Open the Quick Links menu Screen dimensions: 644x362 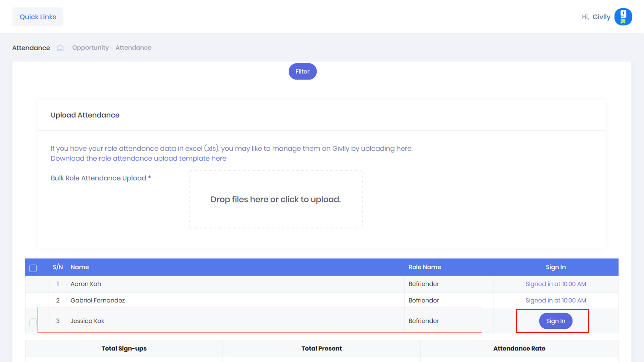[x=38, y=17]
